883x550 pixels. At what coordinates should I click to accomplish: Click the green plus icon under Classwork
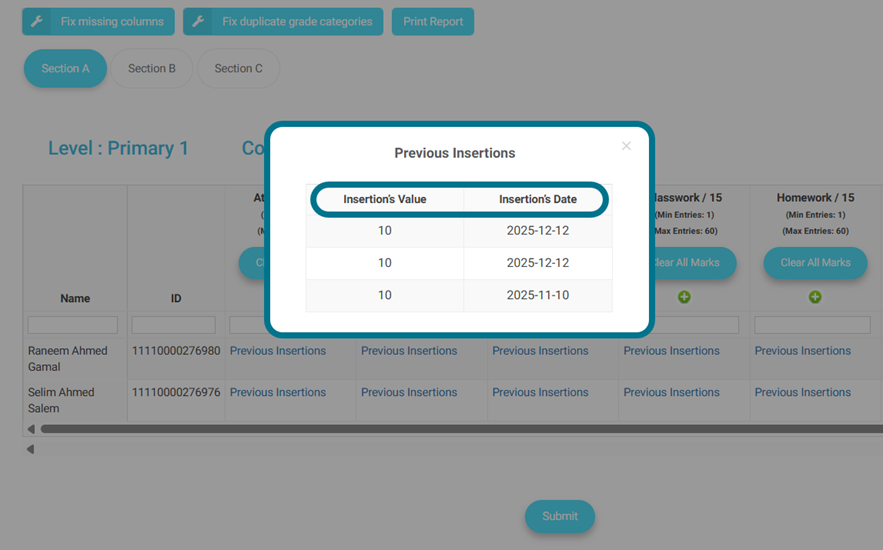pos(684,297)
